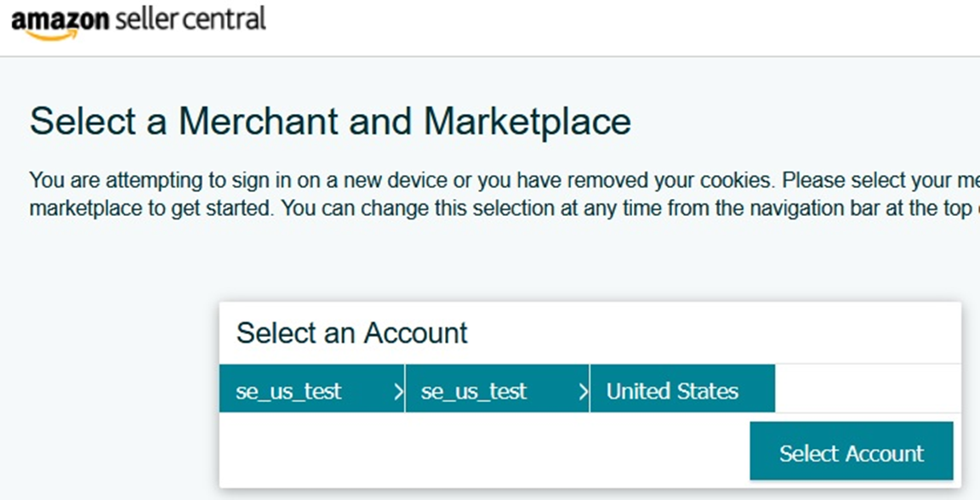
Task: Choose the United States marketplace
Action: 682,389
